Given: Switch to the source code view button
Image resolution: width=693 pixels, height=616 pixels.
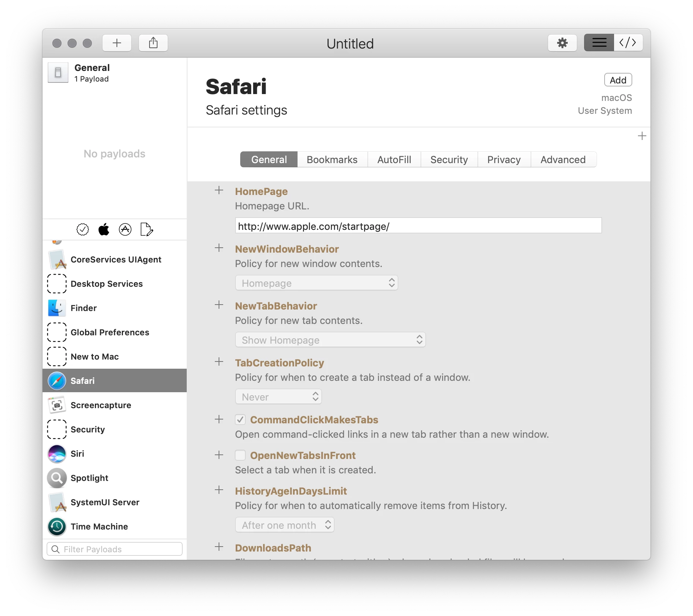Looking at the screenshot, I should click(628, 42).
